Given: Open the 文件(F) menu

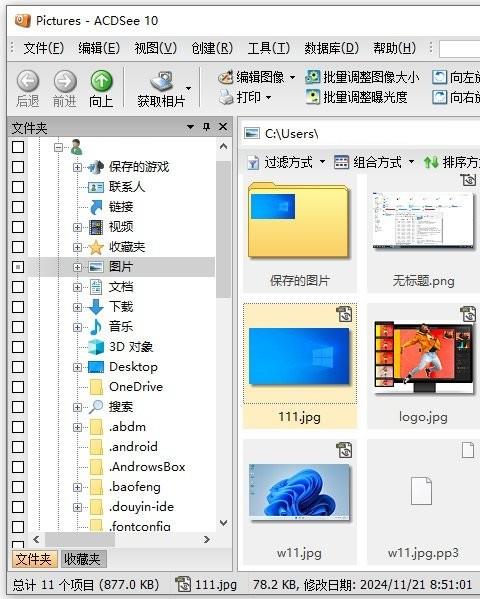Looking at the screenshot, I should click(x=44, y=48).
